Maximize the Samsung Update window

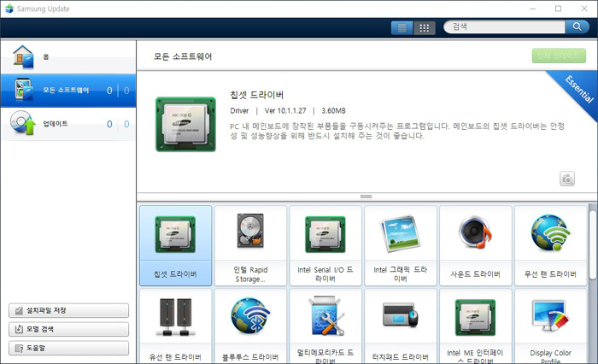pyautogui.click(x=559, y=9)
